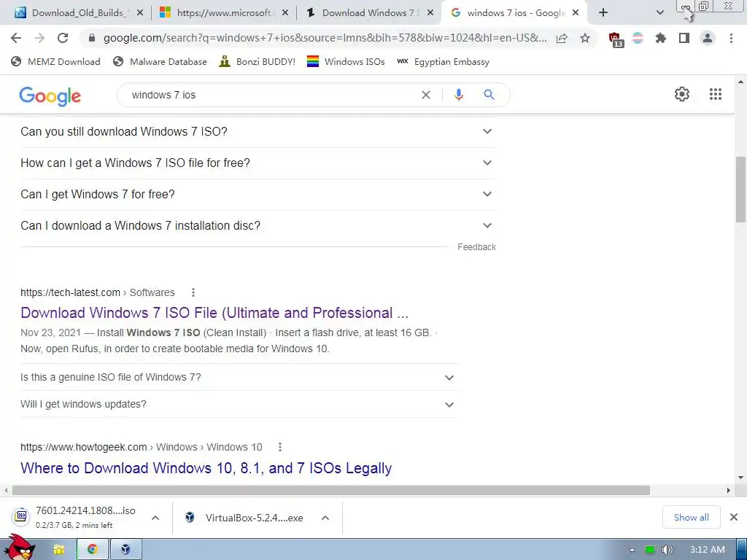Close the Download_Old_Builds tab
The image size is (747, 560).
(x=140, y=13)
